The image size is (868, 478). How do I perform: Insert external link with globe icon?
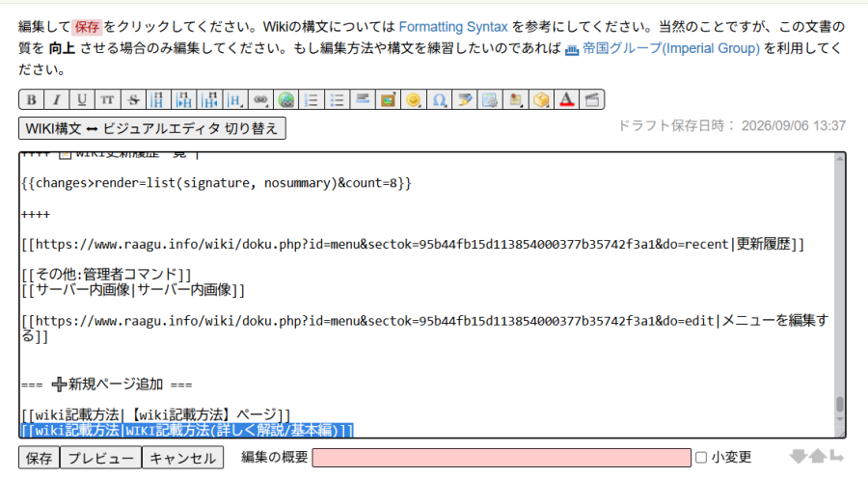[285, 100]
